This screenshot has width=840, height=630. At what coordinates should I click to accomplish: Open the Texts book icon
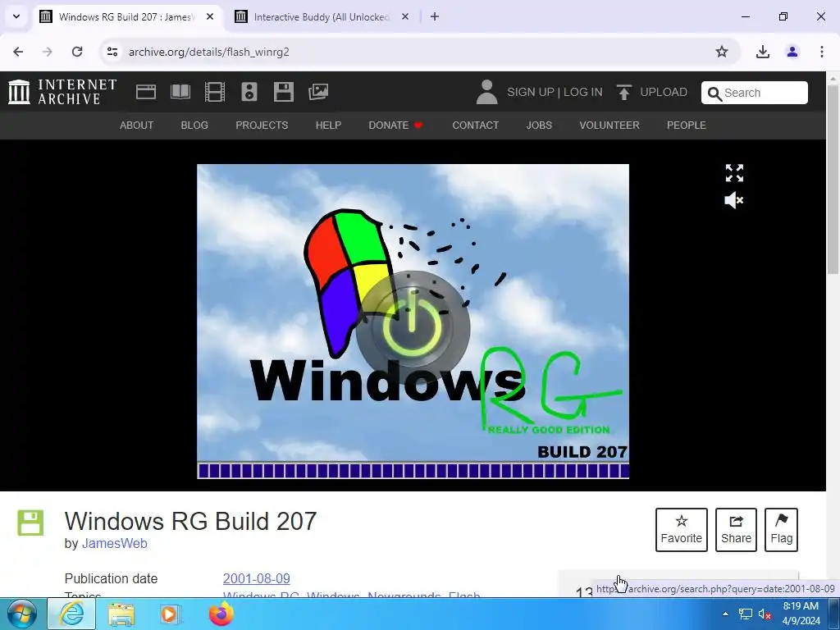[x=180, y=92]
